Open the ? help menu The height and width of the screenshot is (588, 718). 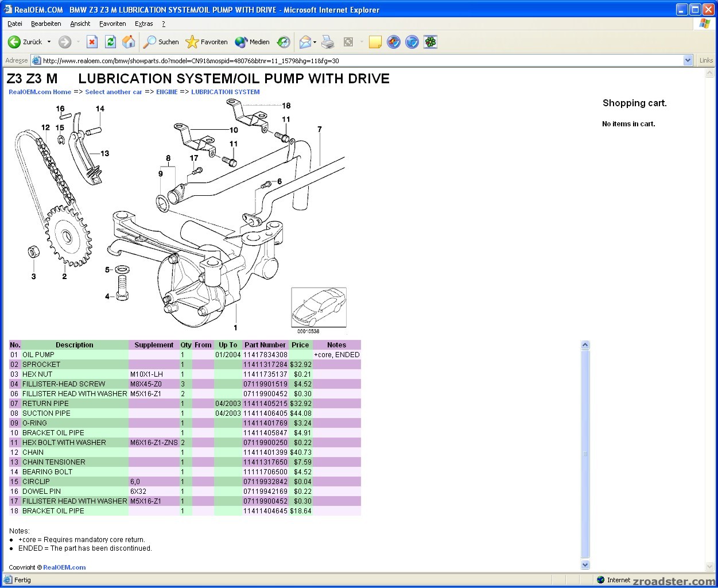pyautogui.click(x=164, y=24)
